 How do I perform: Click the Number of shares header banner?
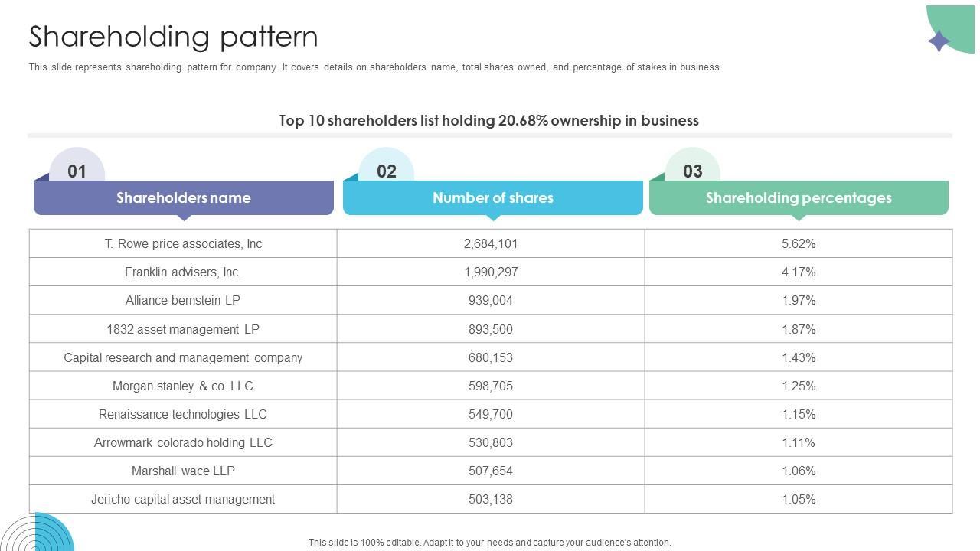click(x=493, y=198)
